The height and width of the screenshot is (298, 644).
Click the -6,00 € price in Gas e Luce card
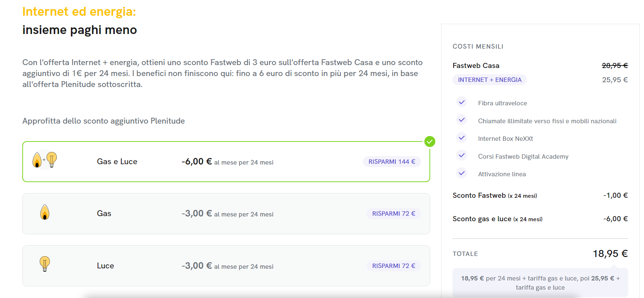tap(197, 162)
